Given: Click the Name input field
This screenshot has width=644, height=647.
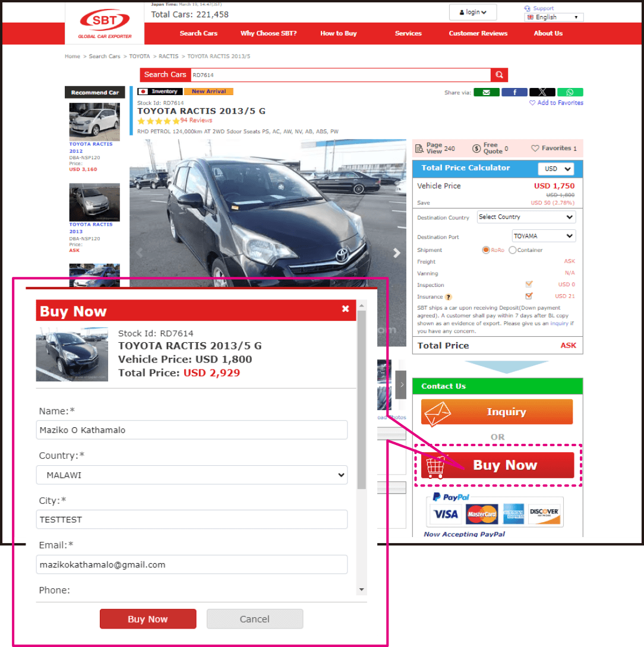Looking at the screenshot, I should [192, 430].
